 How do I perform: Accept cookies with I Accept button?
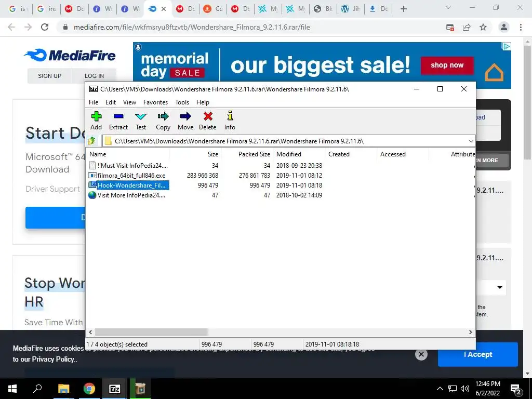click(478, 354)
